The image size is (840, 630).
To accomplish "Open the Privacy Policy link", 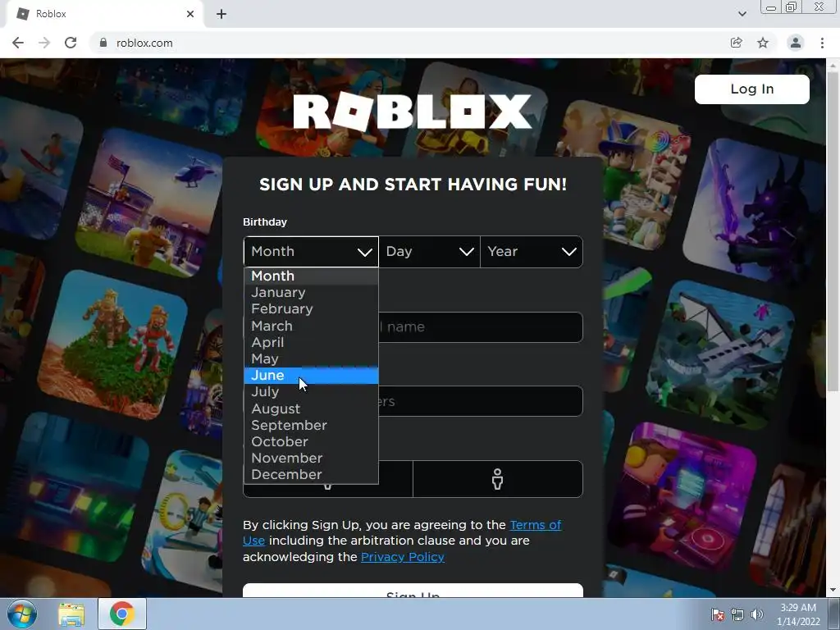I will tap(402, 557).
